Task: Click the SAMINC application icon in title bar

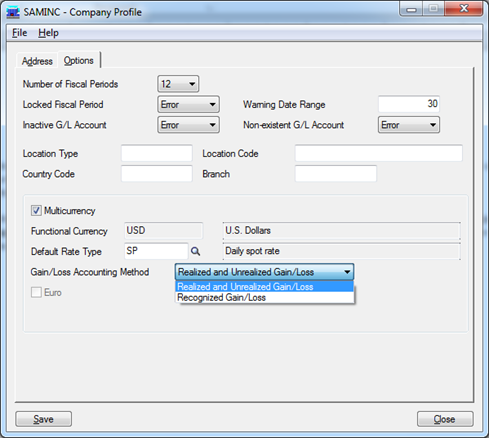Action: [x=13, y=12]
